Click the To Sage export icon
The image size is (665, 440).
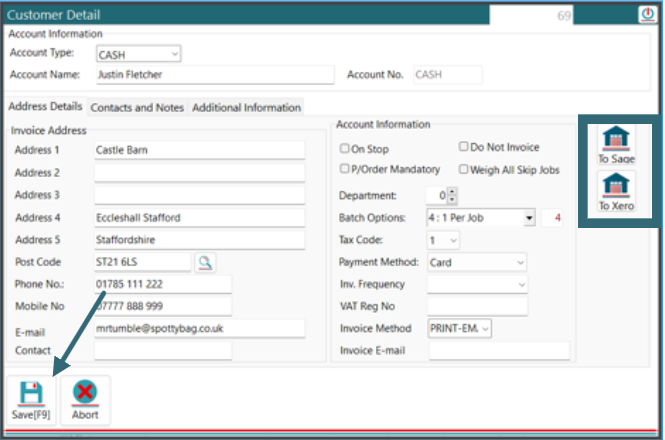[x=616, y=145]
